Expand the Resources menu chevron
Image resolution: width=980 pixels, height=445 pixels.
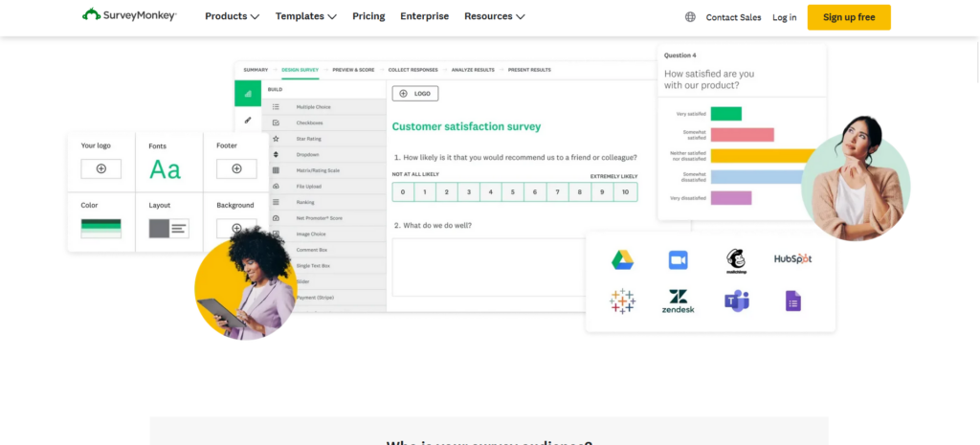pos(521,17)
